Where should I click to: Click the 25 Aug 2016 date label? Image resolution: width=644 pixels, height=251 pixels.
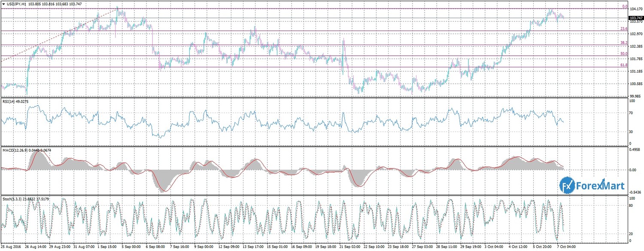point(12,247)
